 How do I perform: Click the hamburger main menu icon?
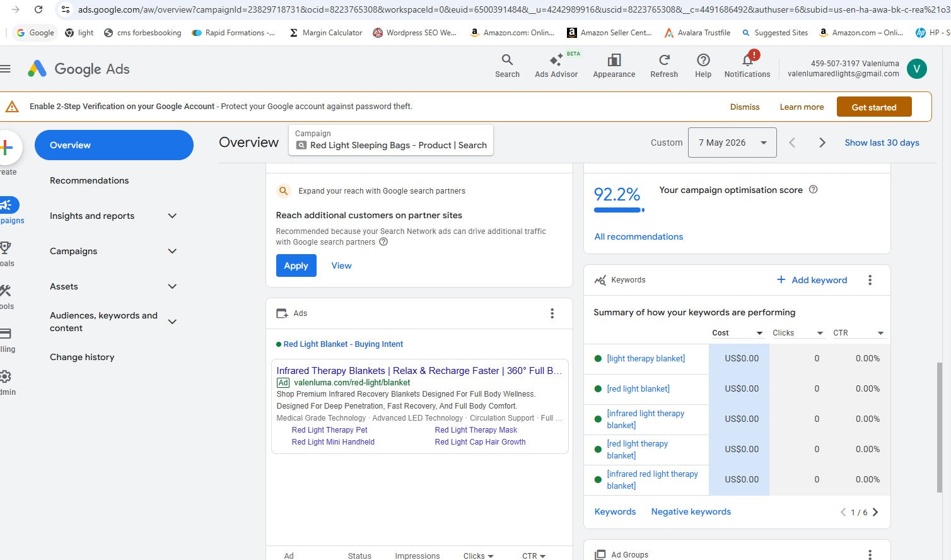[x=5, y=69]
